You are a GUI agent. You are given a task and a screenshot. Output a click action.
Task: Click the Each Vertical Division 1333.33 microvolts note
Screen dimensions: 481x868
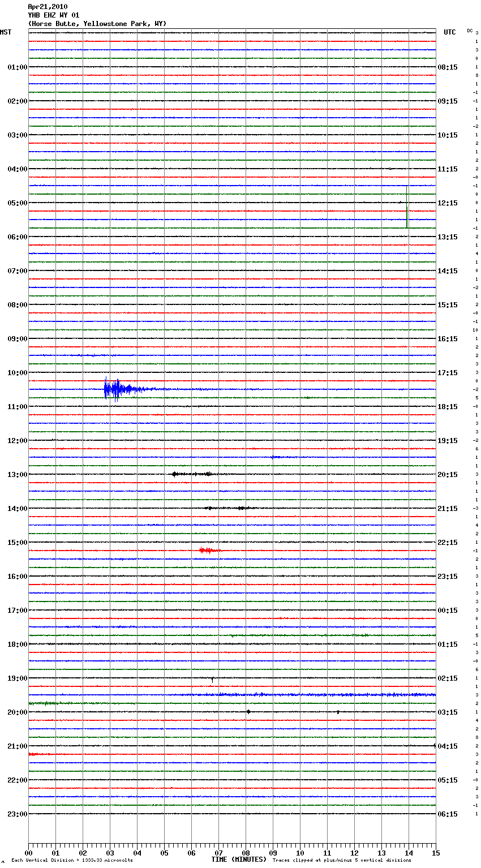point(72,861)
